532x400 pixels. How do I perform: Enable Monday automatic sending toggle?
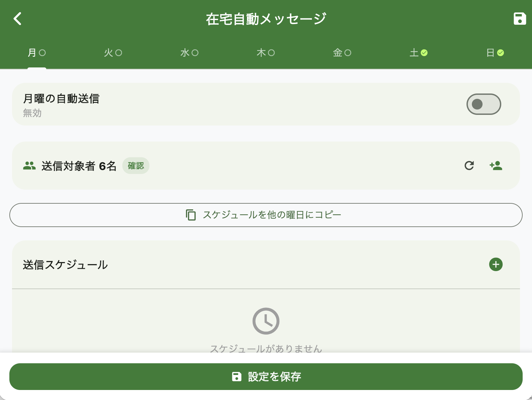(483, 104)
